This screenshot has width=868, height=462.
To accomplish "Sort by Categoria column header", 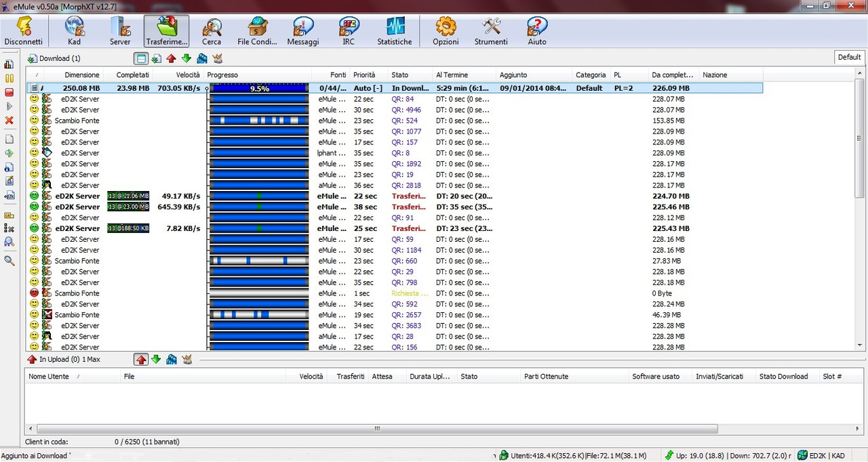I will click(x=591, y=75).
